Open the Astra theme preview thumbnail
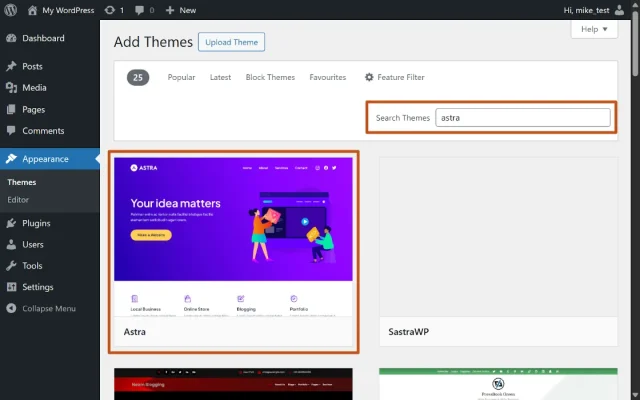Screen dimensions: 640x400 click(x=233, y=237)
